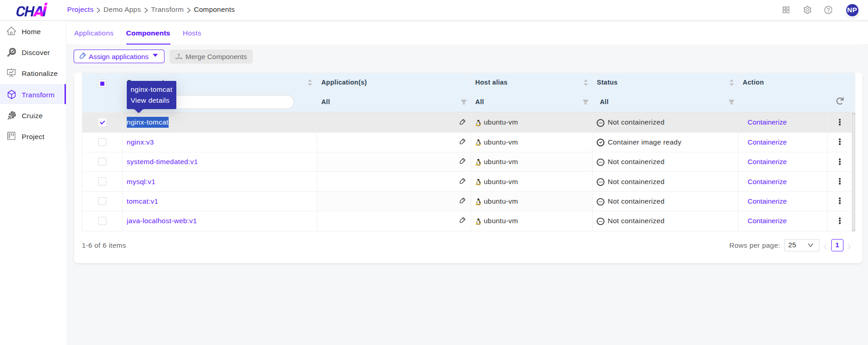Toggle the select-all header checkbox
This screenshot has height=345, width=868.
[x=102, y=84]
